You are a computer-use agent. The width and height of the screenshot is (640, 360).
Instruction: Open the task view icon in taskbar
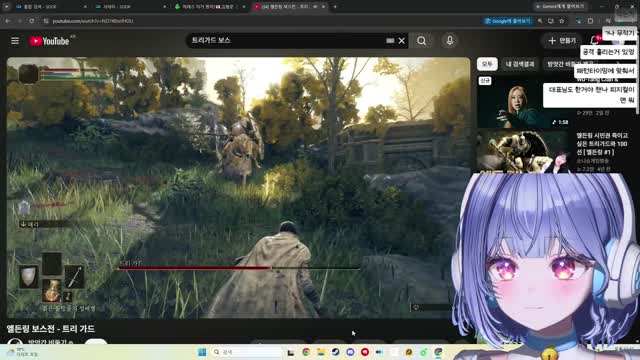click(291, 352)
